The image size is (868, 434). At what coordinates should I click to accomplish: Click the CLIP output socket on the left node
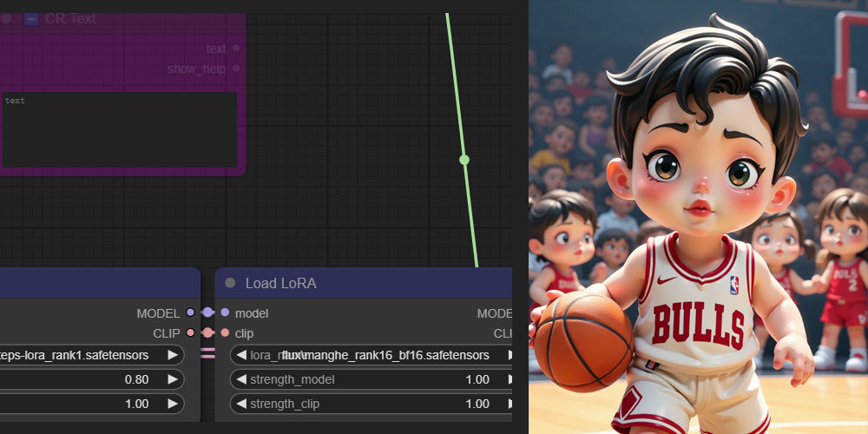tap(190, 332)
